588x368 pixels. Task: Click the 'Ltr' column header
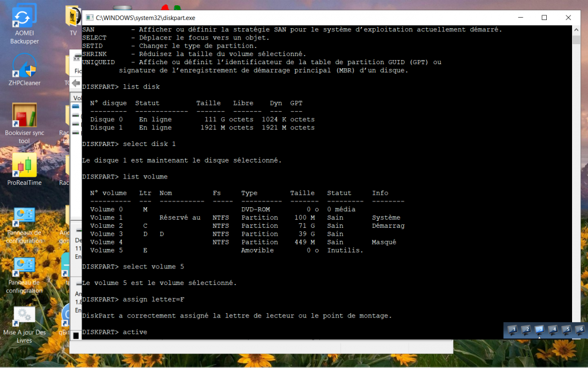[x=145, y=193]
